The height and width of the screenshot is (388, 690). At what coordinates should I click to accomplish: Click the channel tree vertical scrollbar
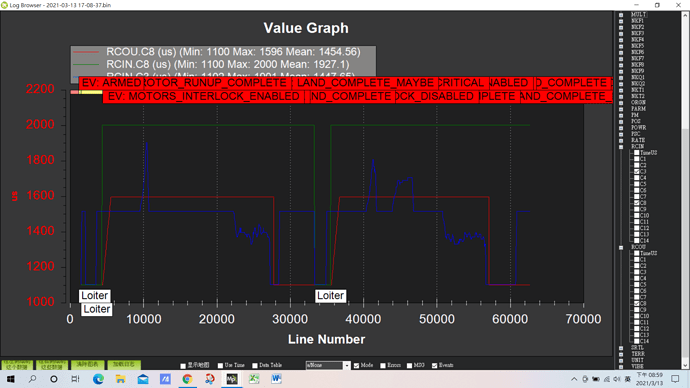685,189
